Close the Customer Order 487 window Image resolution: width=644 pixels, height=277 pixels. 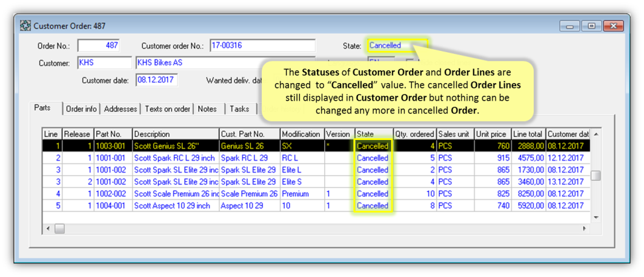(613, 26)
